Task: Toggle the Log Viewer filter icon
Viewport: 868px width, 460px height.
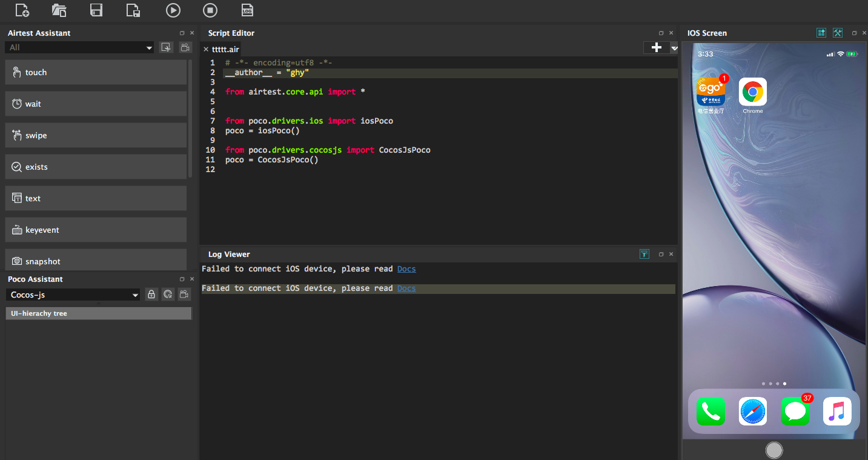Action: click(x=644, y=254)
